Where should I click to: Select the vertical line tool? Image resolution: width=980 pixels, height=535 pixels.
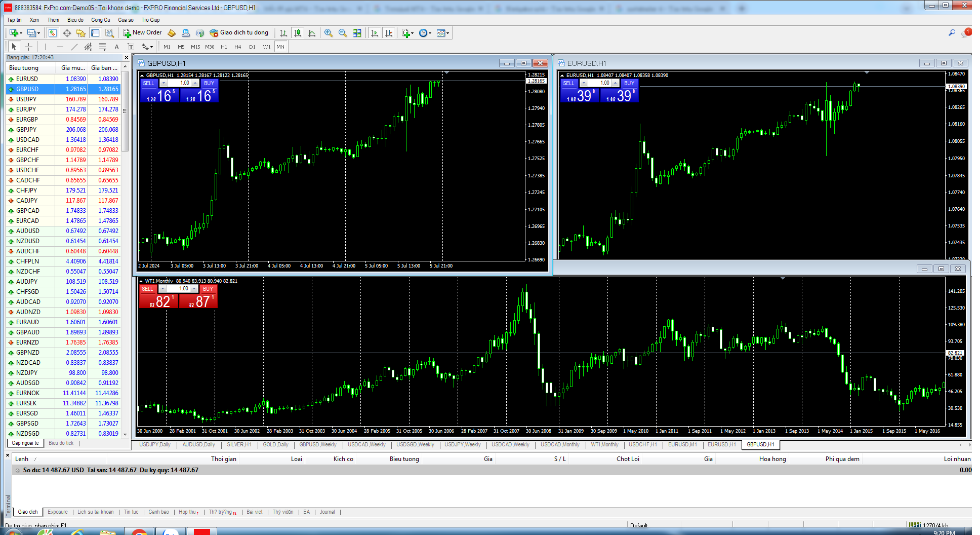[x=46, y=47]
